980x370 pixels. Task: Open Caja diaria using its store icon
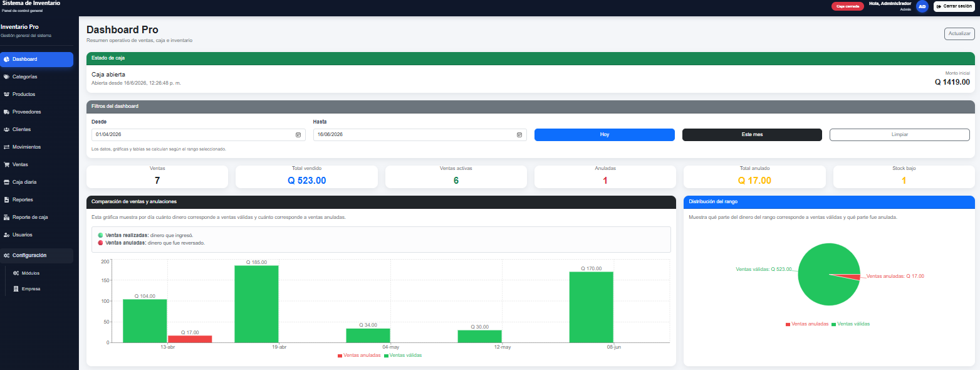coord(6,182)
